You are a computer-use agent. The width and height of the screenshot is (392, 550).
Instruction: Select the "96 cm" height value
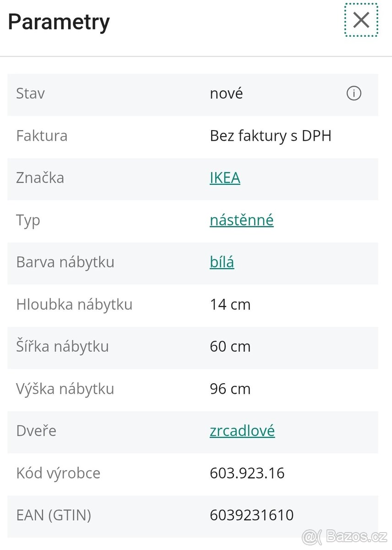(x=230, y=389)
